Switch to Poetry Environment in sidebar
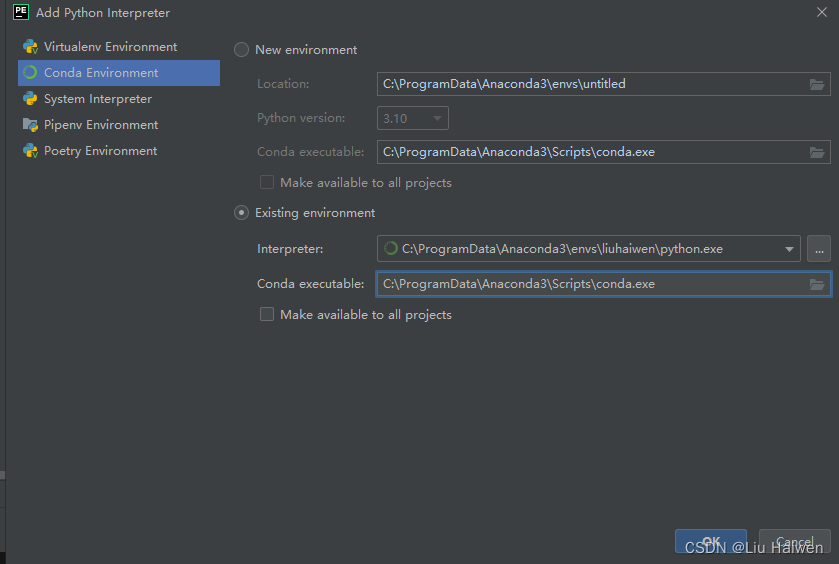Screen dimensions: 839x564 (100, 151)
